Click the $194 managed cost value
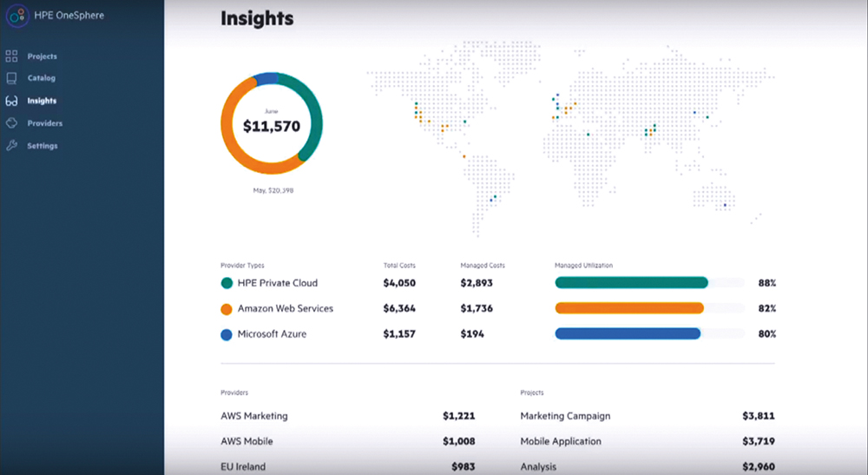 tap(472, 333)
